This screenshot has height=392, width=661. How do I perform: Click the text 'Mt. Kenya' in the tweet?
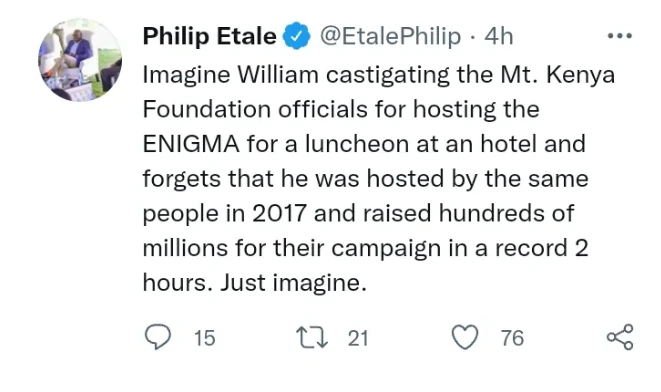coord(558,75)
